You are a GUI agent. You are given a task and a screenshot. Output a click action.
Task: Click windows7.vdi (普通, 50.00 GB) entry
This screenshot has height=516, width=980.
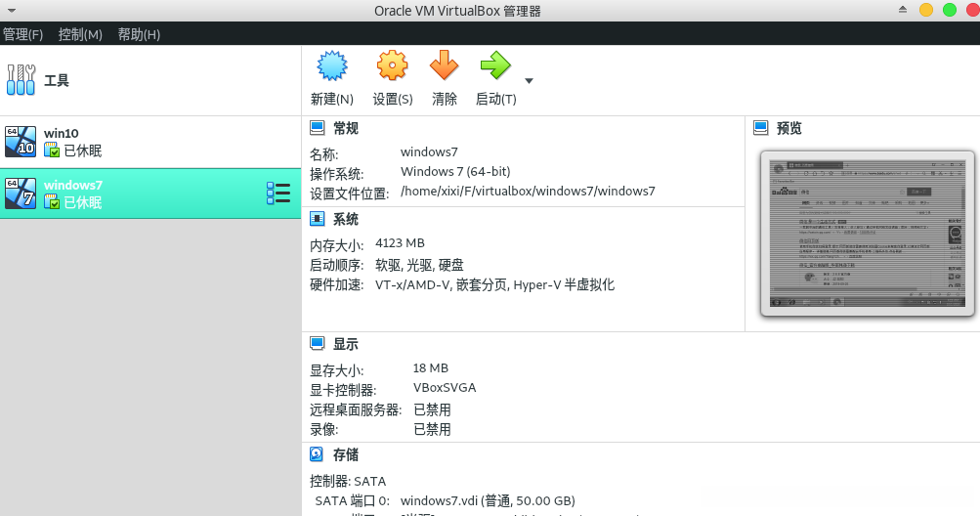coord(488,501)
